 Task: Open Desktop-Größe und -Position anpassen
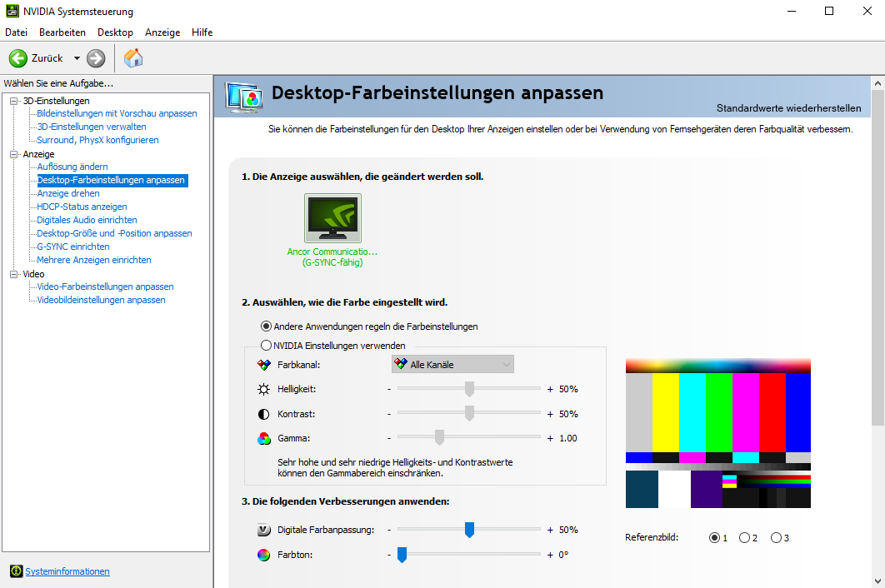coord(114,233)
